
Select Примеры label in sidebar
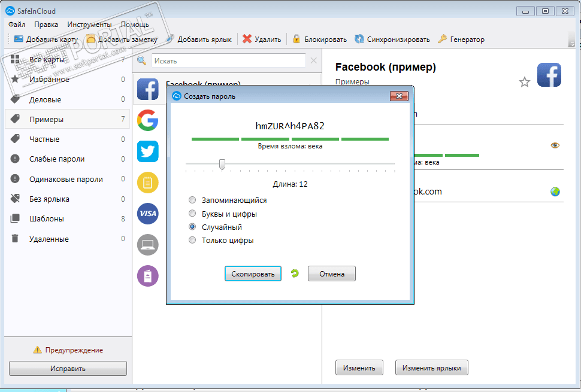(x=68, y=119)
